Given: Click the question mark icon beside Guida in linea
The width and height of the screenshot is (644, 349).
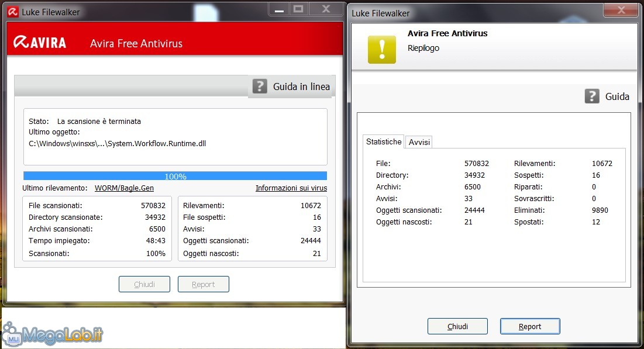Looking at the screenshot, I should (260, 86).
